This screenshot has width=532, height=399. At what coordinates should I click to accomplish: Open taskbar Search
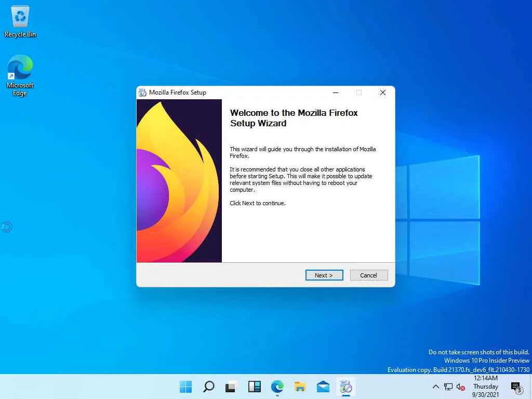pyautogui.click(x=208, y=387)
